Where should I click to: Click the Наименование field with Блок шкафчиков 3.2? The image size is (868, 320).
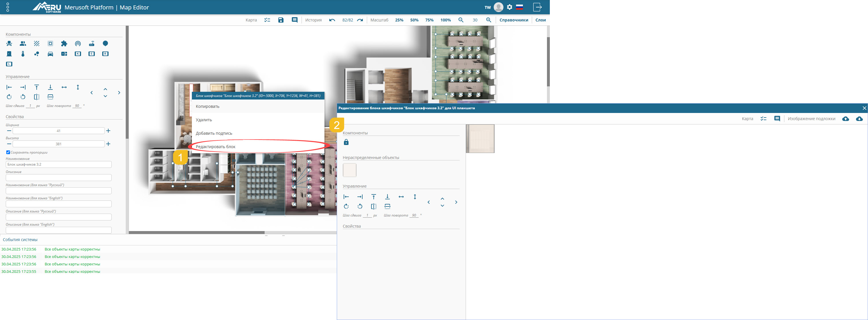pyautogui.click(x=59, y=164)
